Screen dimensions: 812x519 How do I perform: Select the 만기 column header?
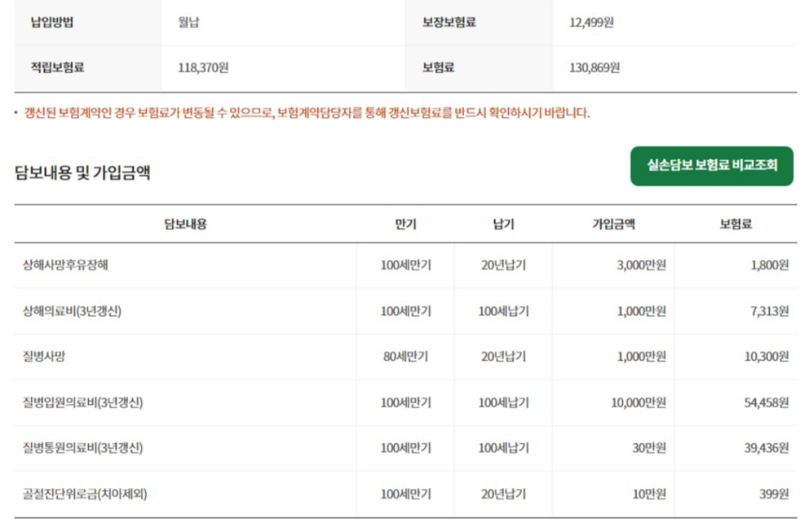coord(405,224)
